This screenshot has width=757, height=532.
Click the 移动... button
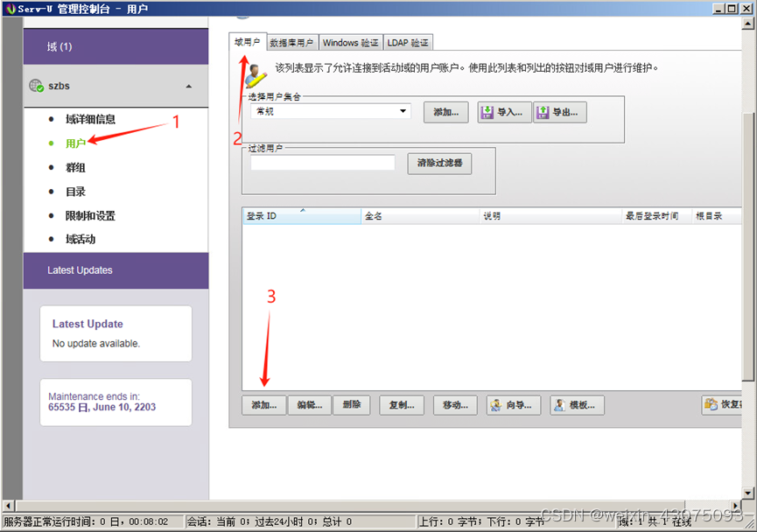455,405
